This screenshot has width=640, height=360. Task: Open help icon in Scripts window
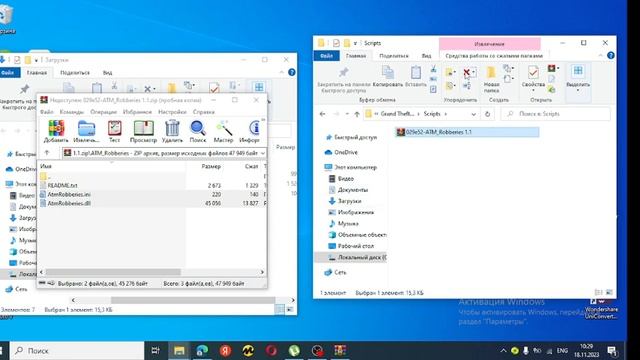[611, 56]
